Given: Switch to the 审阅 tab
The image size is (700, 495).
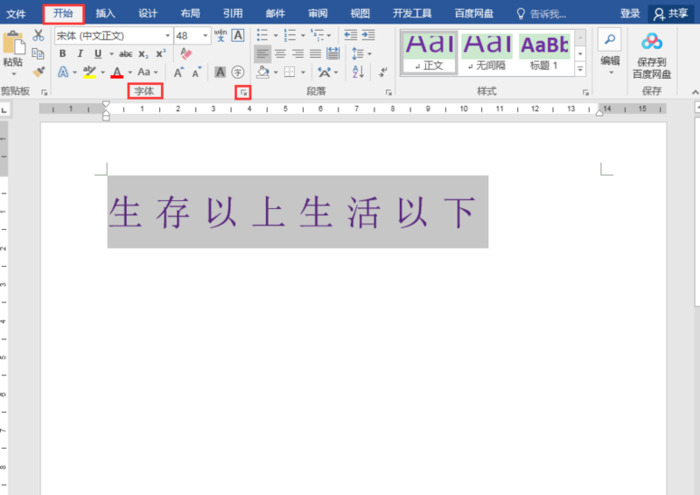Looking at the screenshot, I should pos(317,14).
